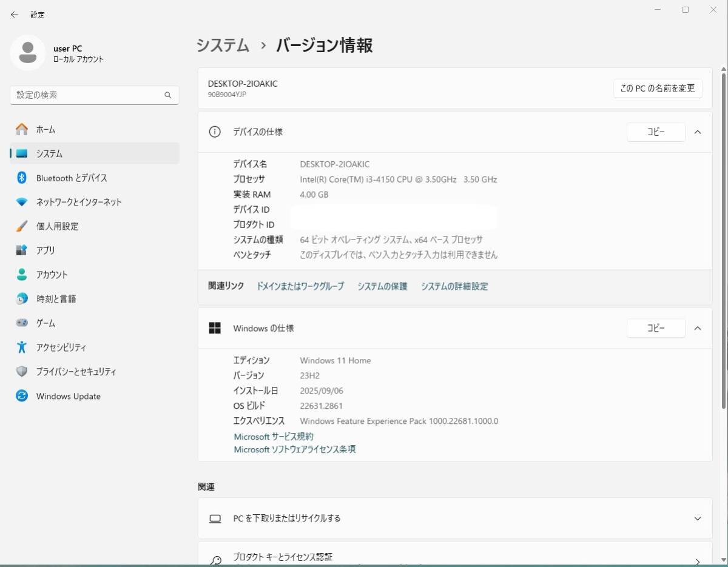Collapse the デバイスの仕様 section

tap(698, 132)
